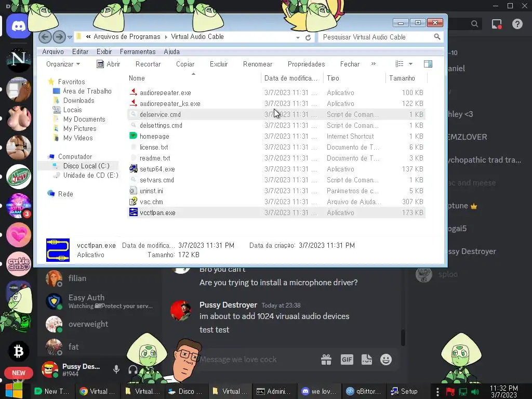
Task: Open the Ajuda menu
Action: coord(171,51)
